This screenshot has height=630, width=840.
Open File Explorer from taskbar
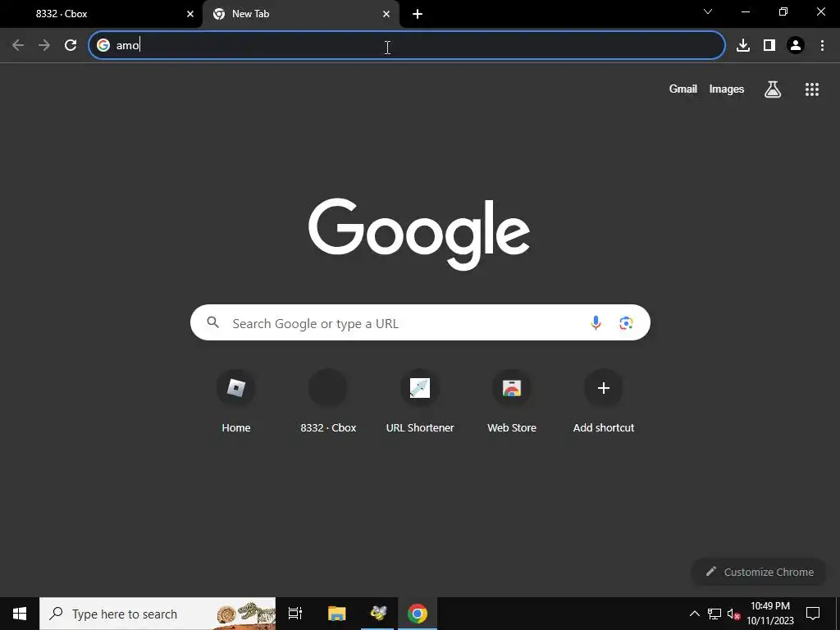tap(336, 614)
